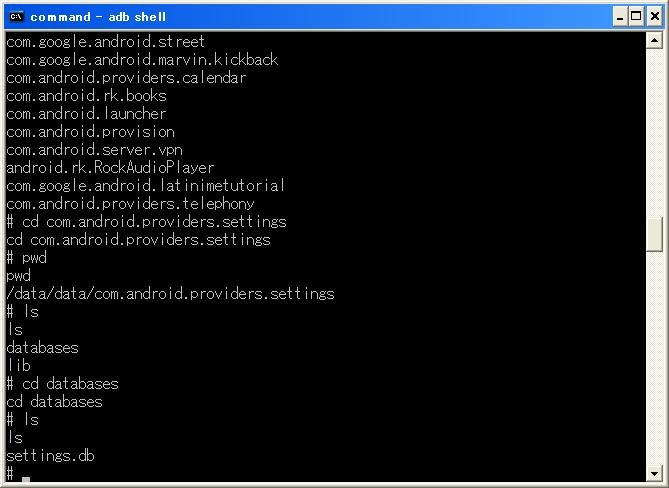This screenshot has height=488, width=669.
Task: Minimize the adb shell command window
Action: (x=620, y=17)
